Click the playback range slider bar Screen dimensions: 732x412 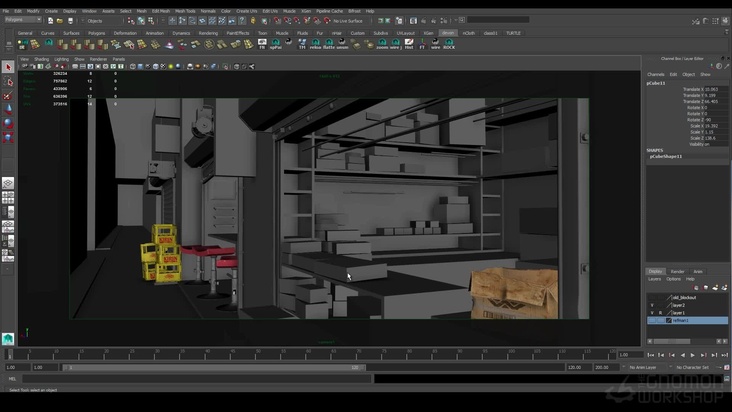tap(214, 368)
